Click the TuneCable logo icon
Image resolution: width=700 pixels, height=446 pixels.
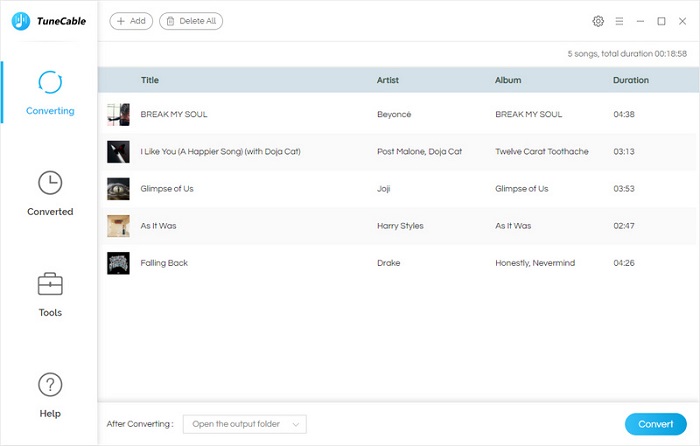pos(21,21)
